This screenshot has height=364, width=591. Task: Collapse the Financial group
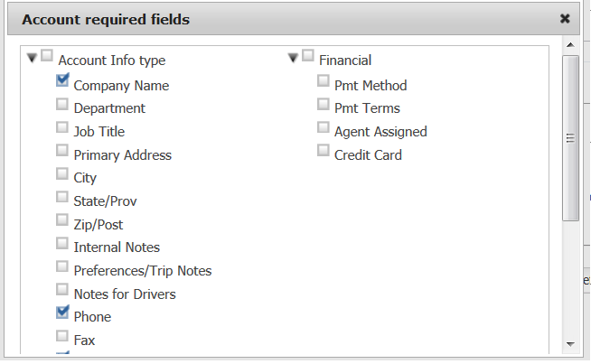293,58
